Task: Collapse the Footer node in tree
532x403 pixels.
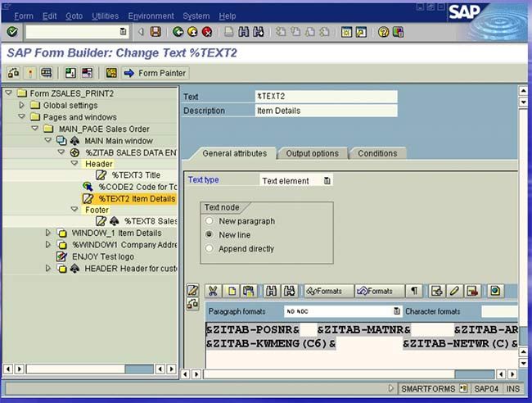Action: (74, 209)
